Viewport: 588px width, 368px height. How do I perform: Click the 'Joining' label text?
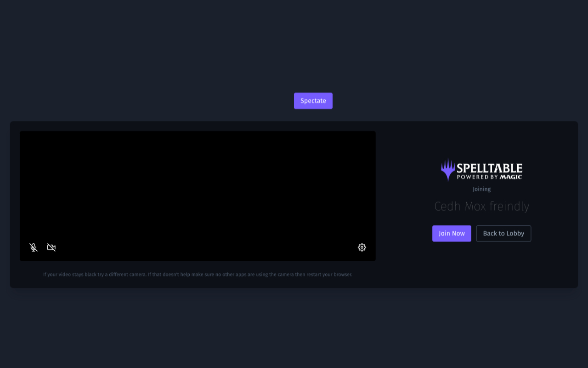click(x=482, y=189)
